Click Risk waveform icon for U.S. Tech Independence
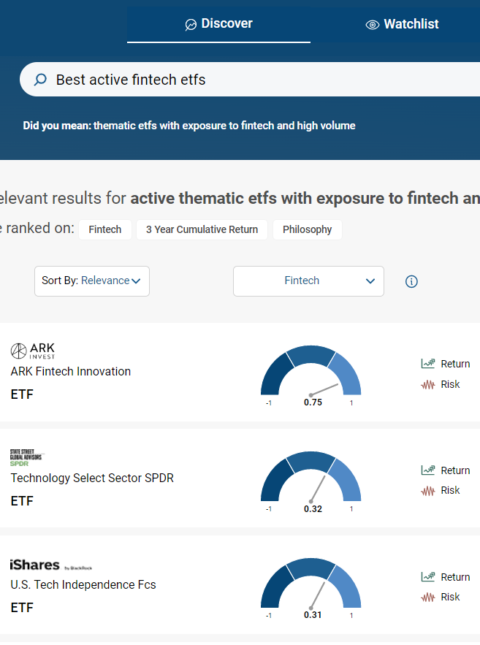Image resolution: width=480 pixels, height=645 pixels. (x=428, y=597)
